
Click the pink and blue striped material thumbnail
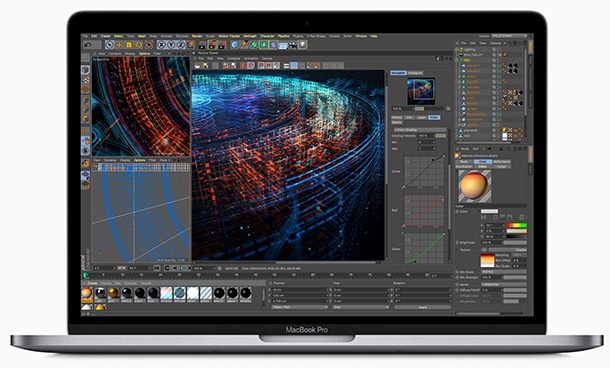[x=166, y=293]
